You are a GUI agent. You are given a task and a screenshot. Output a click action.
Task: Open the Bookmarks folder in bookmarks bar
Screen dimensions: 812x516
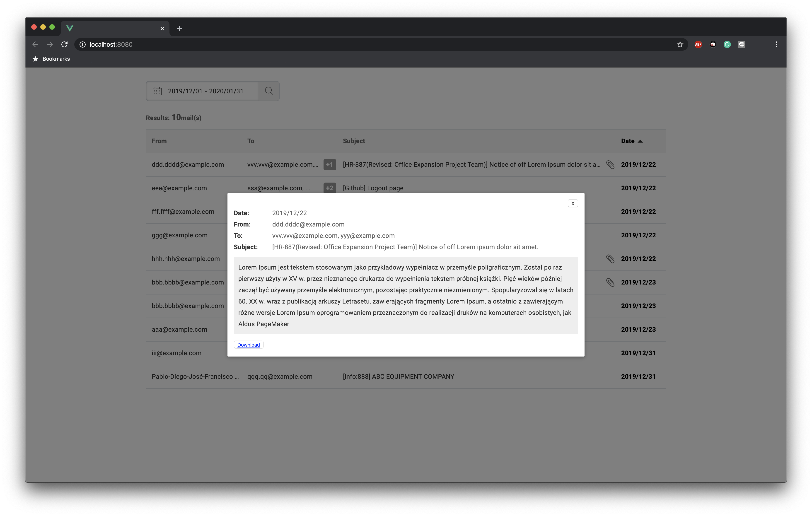(x=51, y=59)
